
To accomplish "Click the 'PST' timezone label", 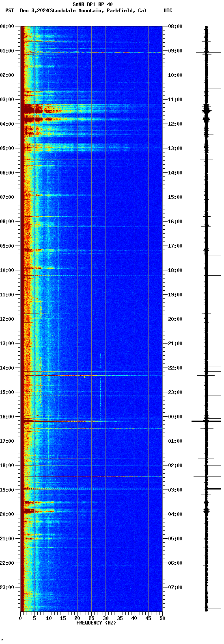I will coord(9,11).
